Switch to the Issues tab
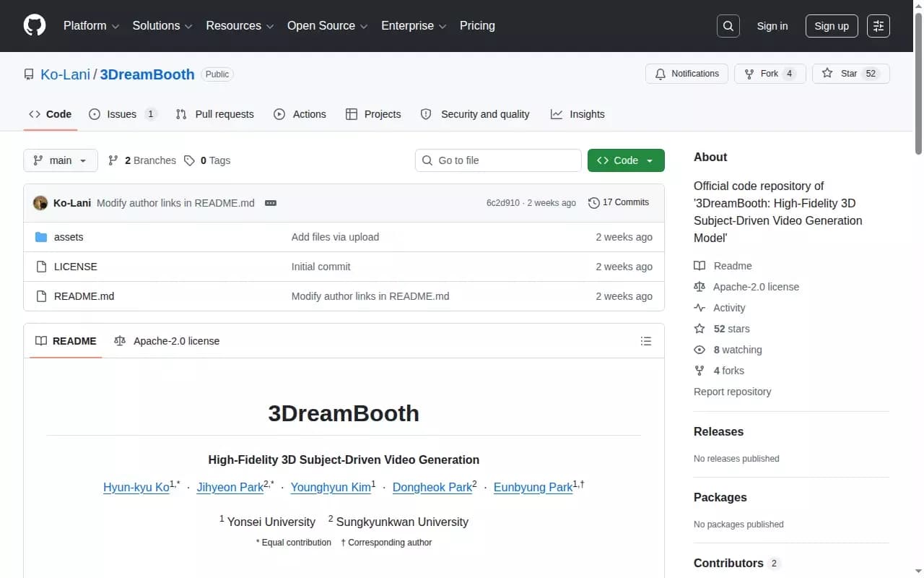The height and width of the screenshot is (578, 924). click(x=123, y=114)
